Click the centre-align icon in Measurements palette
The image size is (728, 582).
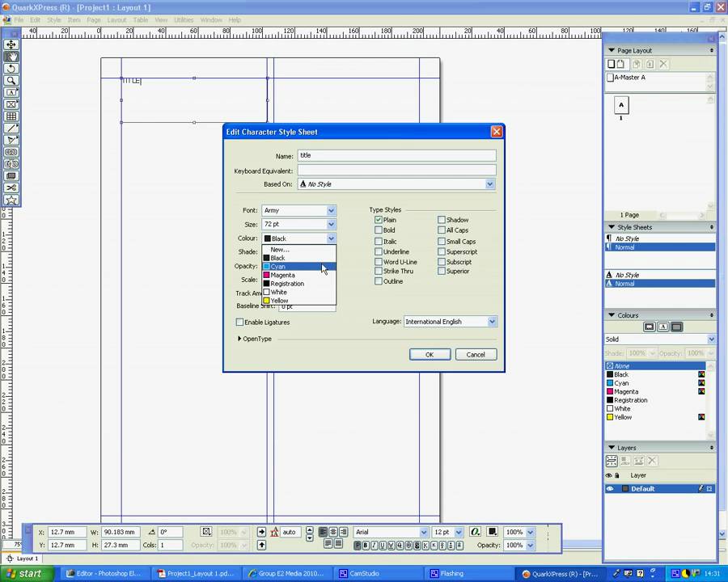click(333, 532)
